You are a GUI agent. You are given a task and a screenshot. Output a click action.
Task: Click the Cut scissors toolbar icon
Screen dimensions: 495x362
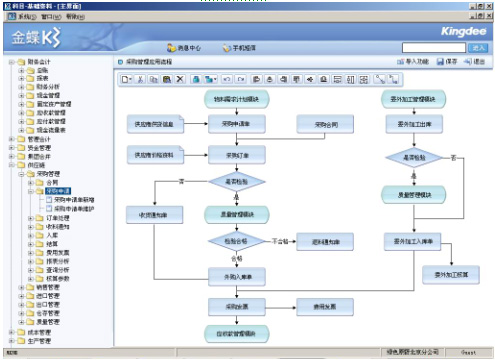coord(140,79)
